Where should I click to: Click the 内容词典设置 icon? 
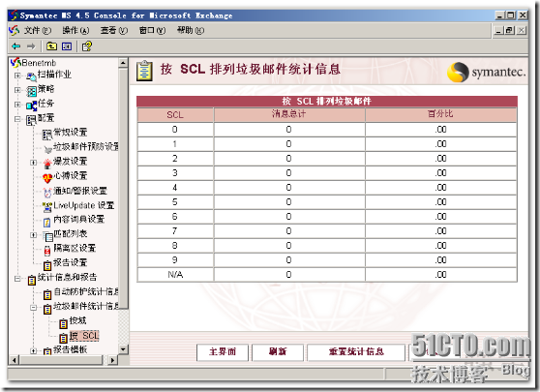[47, 222]
